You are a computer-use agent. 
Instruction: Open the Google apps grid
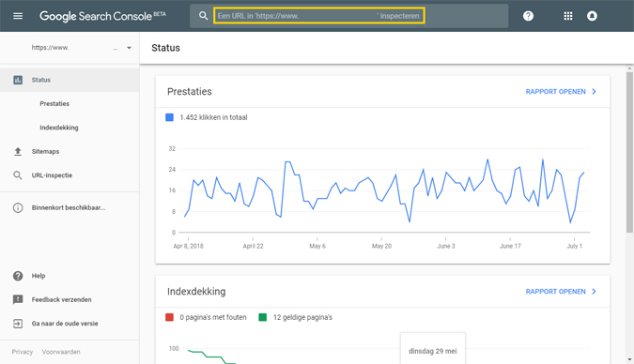pyautogui.click(x=568, y=16)
